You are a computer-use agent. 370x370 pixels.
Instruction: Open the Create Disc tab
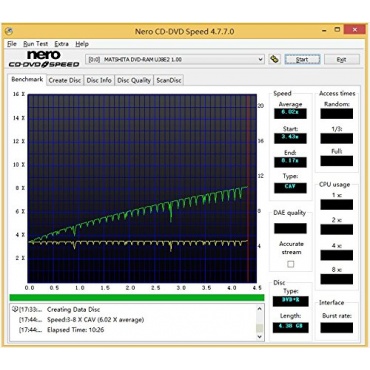65,80
